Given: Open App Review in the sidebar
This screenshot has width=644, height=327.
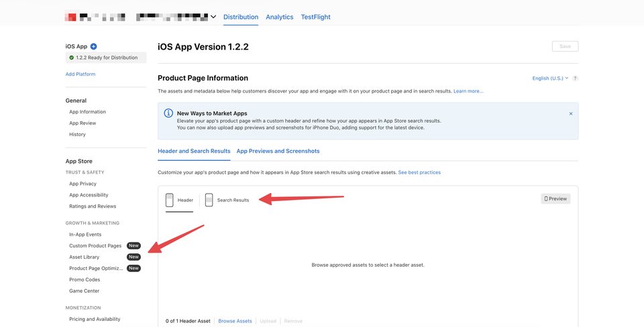Looking at the screenshot, I should 83,123.
